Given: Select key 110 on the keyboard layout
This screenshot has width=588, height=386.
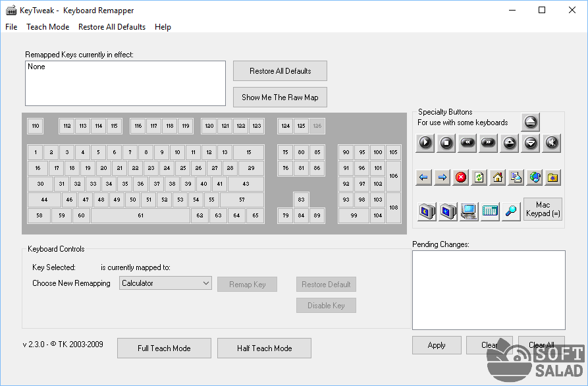Looking at the screenshot, I should click(36, 126).
